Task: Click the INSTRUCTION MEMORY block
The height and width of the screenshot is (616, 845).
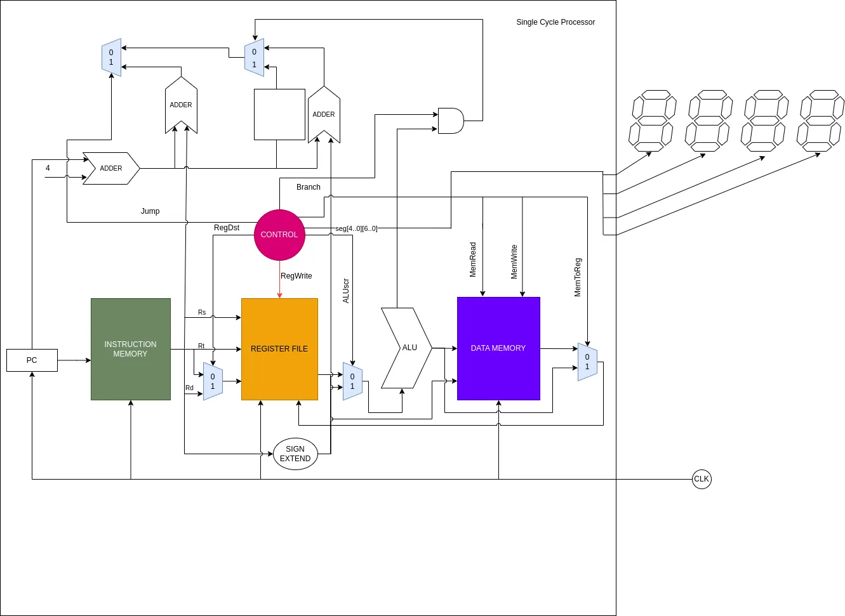Action: point(130,349)
